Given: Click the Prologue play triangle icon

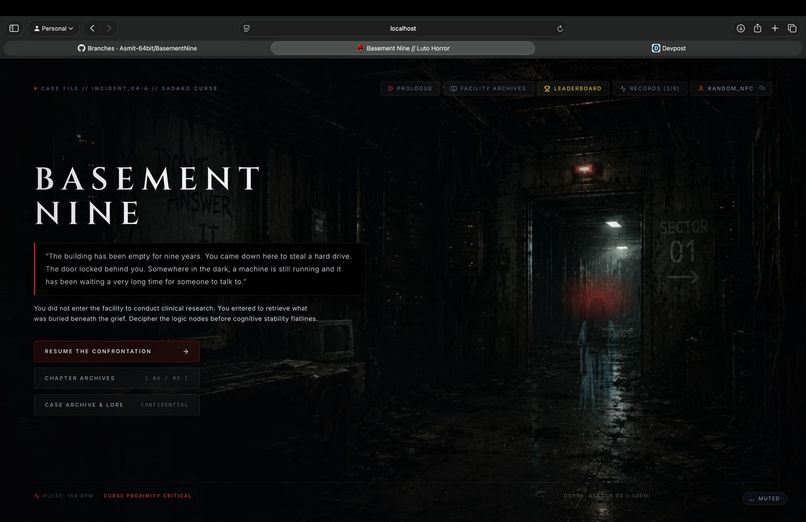Looking at the screenshot, I should pos(391,88).
